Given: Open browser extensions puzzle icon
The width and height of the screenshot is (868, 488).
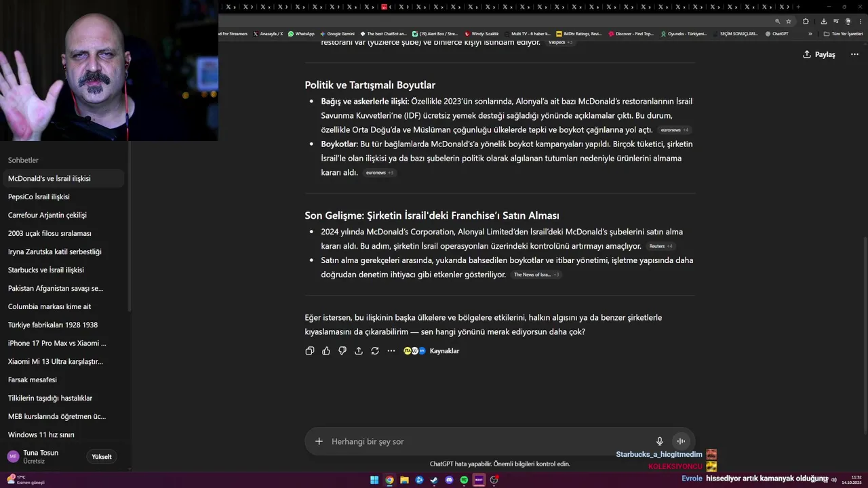Looking at the screenshot, I should [x=806, y=21].
